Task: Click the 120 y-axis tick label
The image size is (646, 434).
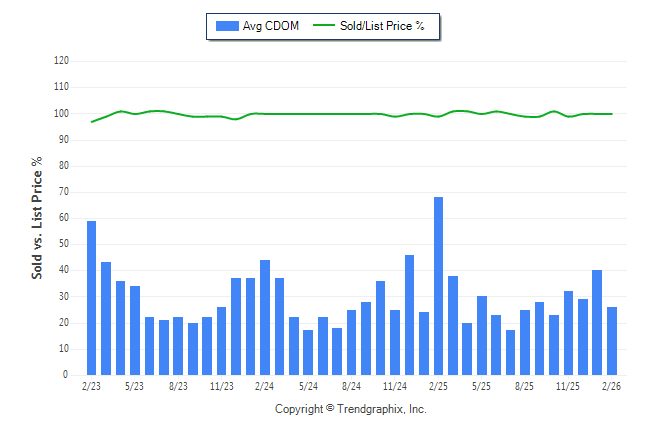Action: point(61,61)
